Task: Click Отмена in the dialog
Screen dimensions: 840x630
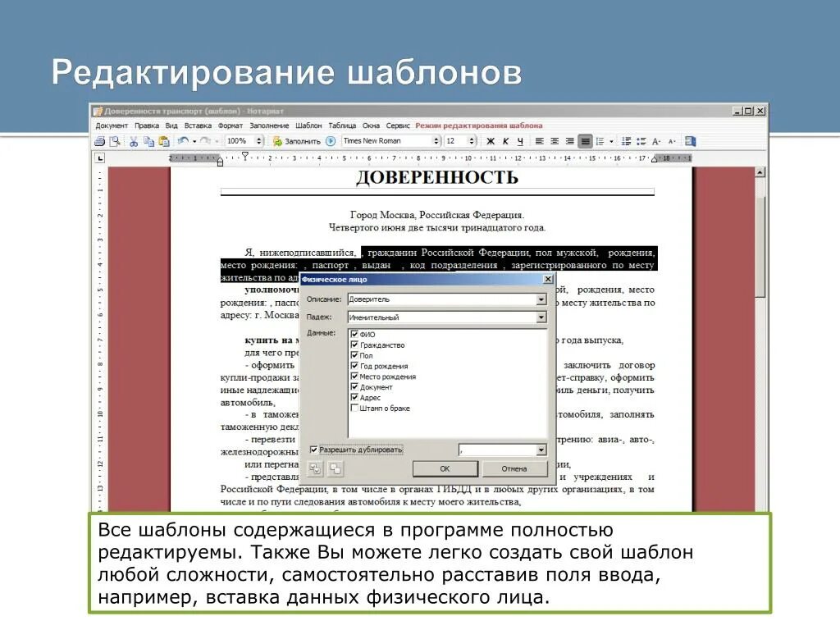Action: 514,468
